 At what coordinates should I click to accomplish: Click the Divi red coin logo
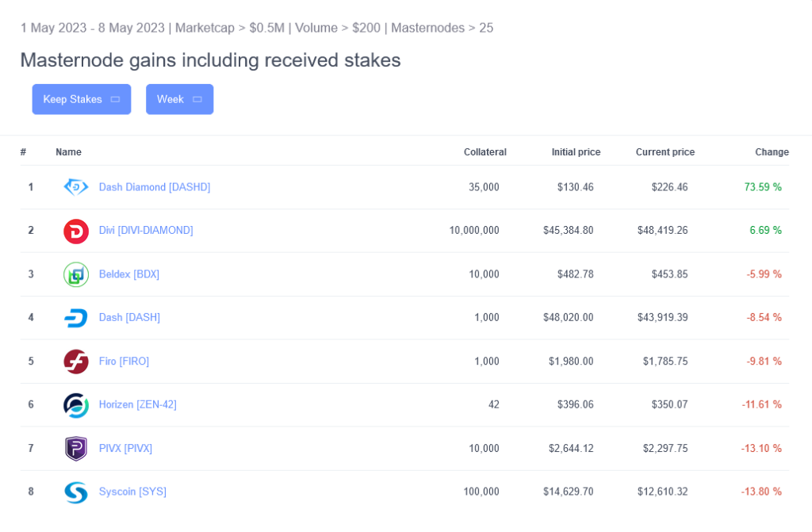(x=76, y=231)
